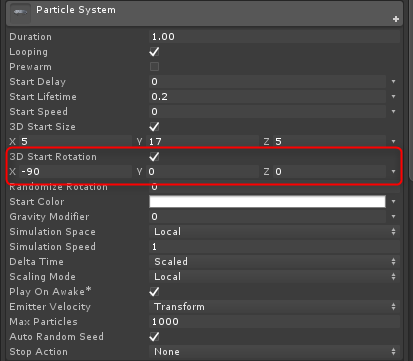Open the 3D Start Rotation mode dropdown arrow
Viewport: 413px width, 361px height.
393,172
